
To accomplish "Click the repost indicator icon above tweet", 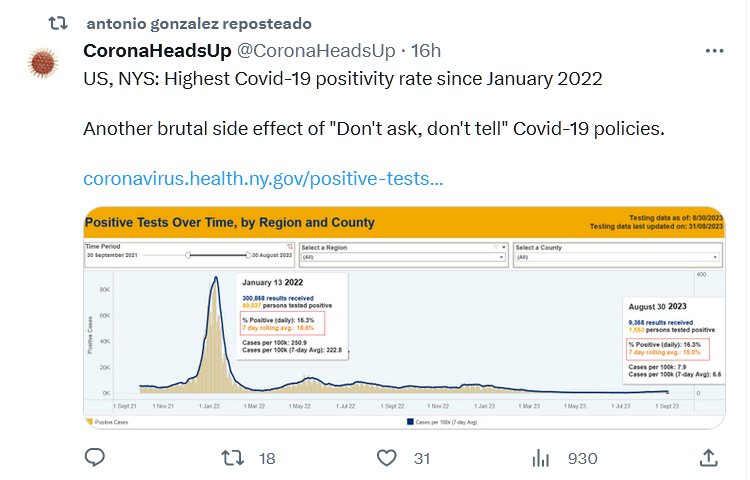I will pyautogui.click(x=58, y=22).
